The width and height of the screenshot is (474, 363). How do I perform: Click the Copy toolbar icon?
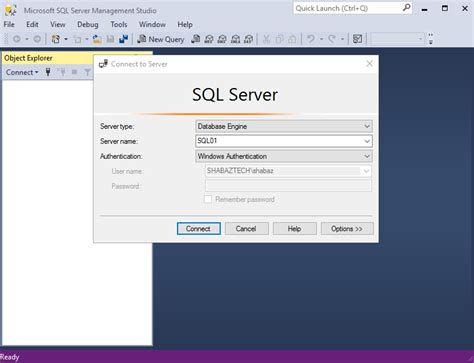click(279, 39)
